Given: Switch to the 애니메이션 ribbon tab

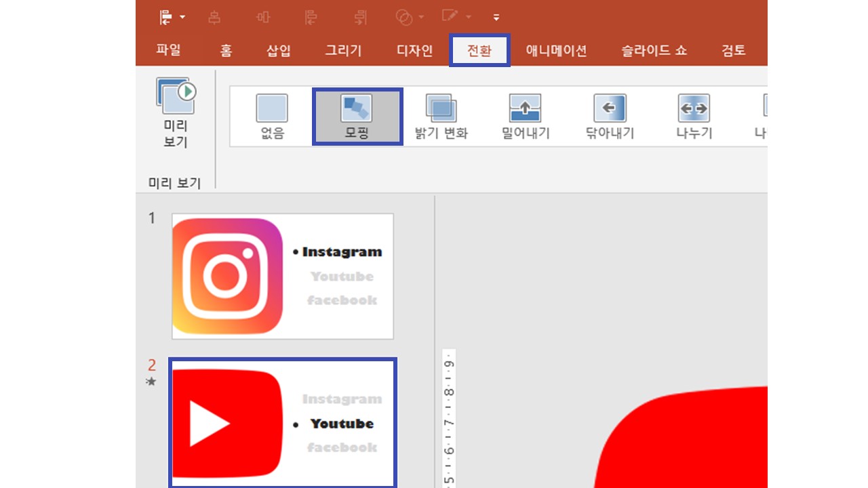Looking at the screenshot, I should (556, 50).
